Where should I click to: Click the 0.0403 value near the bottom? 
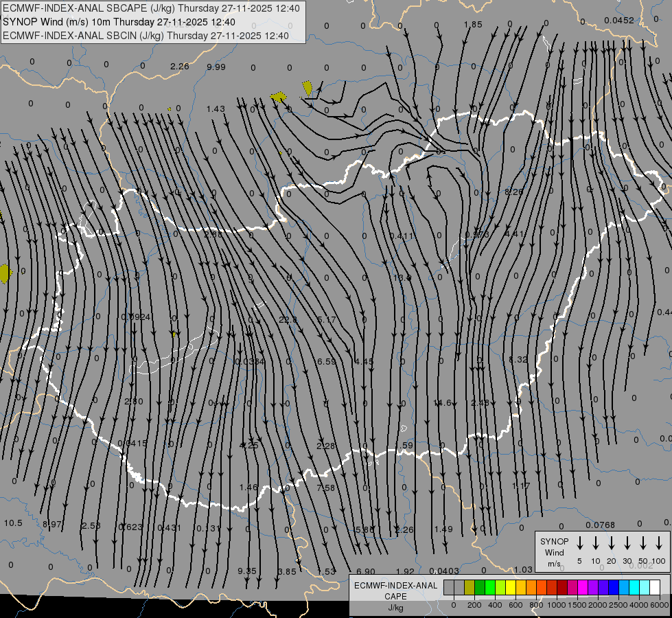444,571
